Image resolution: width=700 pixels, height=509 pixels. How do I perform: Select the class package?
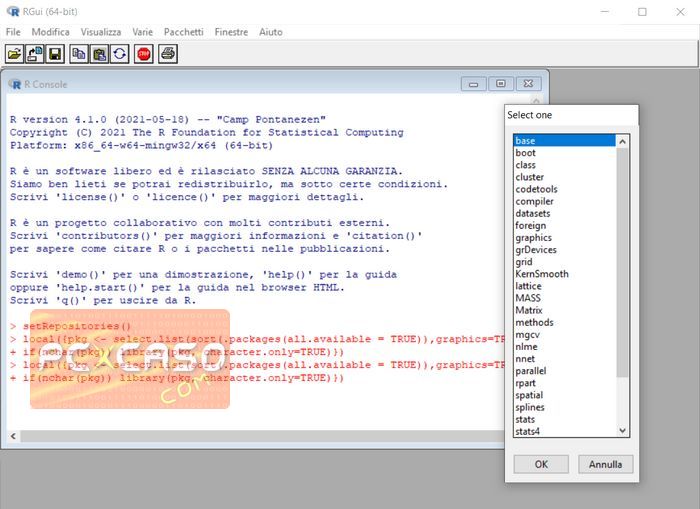coord(564,165)
